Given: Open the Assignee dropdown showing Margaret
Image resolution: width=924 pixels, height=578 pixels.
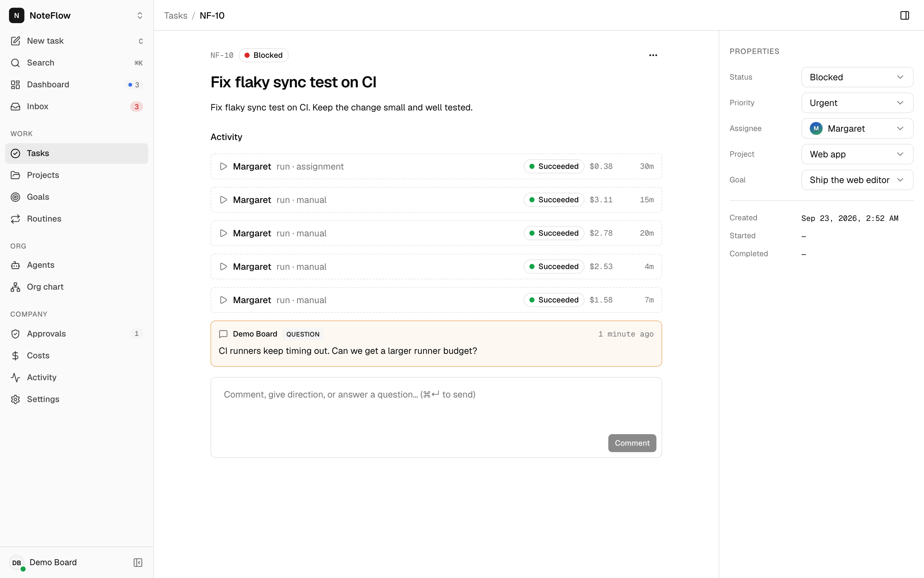Looking at the screenshot, I should [857, 128].
